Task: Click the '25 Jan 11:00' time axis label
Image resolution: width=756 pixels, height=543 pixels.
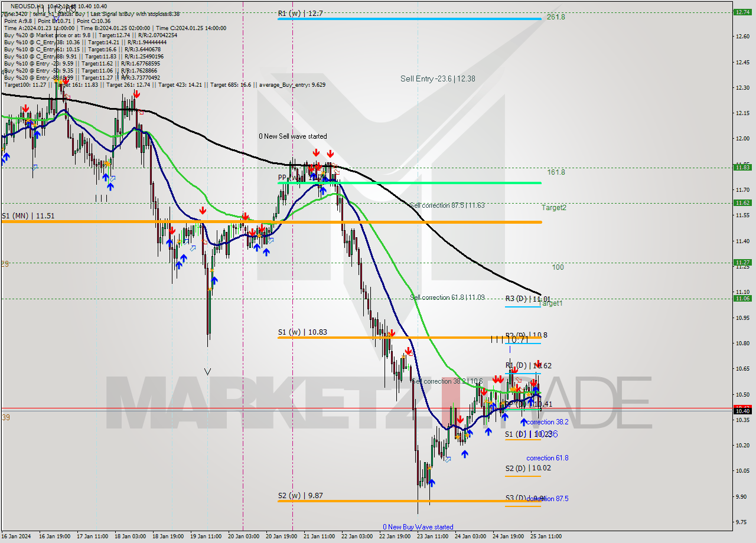Action: pyautogui.click(x=546, y=537)
